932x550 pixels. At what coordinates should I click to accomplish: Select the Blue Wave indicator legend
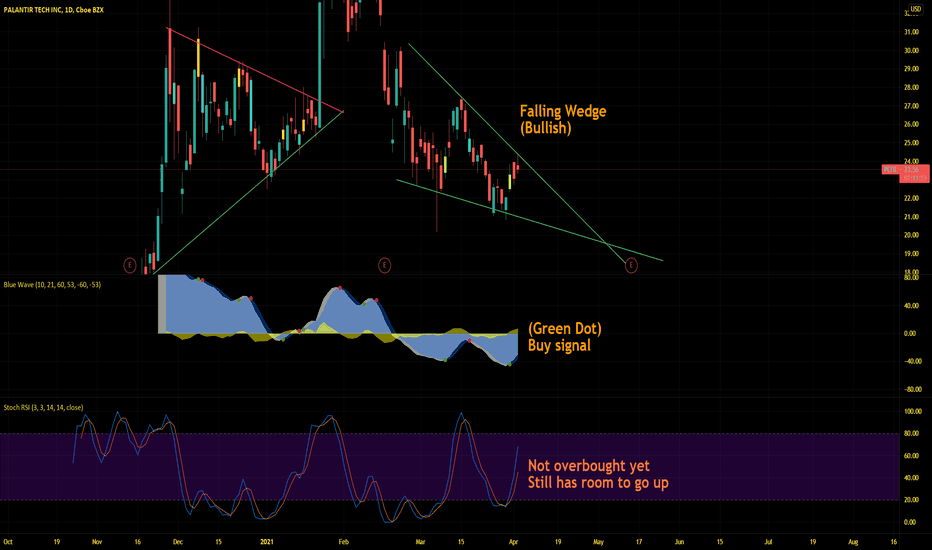[52, 285]
